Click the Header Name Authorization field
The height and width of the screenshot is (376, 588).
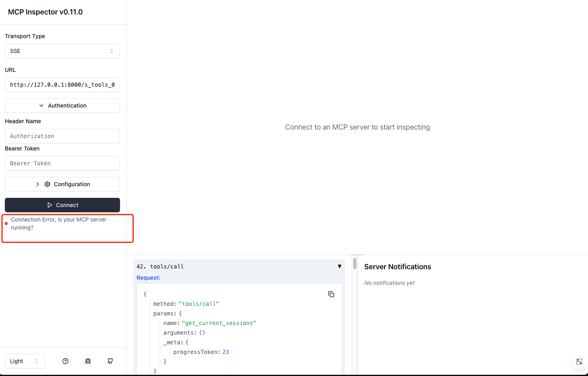click(62, 136)
